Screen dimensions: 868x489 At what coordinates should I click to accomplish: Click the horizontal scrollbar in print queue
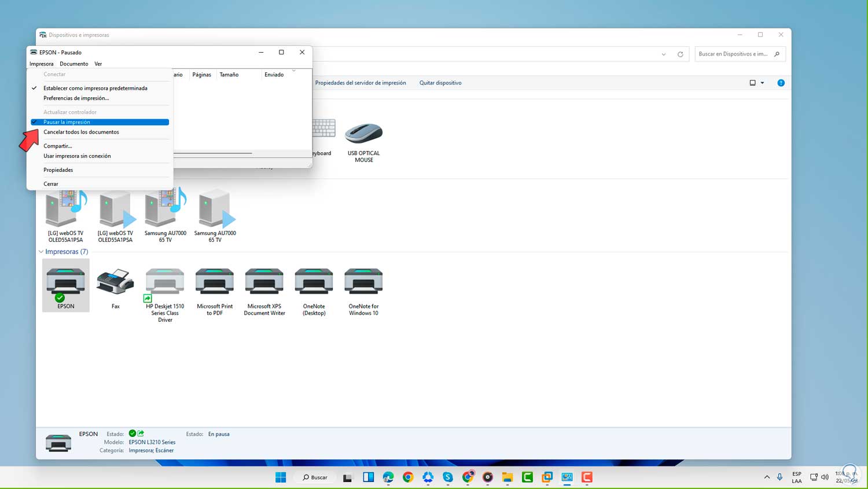tap(212, 153)
